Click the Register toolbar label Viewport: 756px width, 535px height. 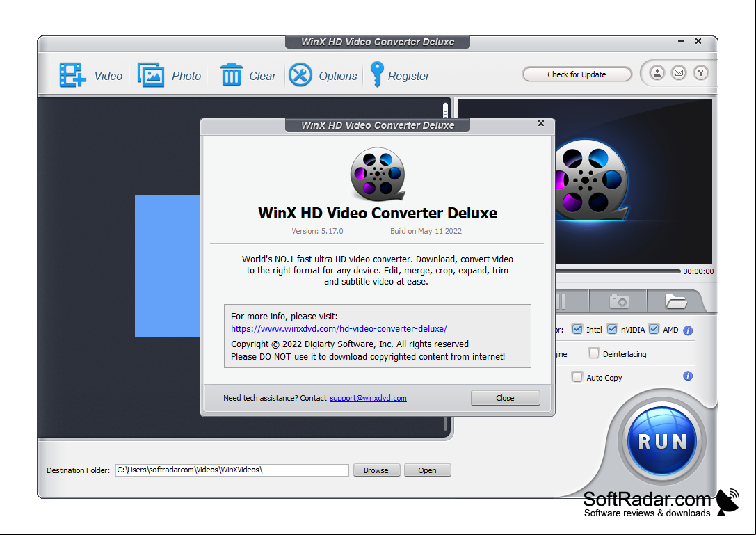pos(408,77)
